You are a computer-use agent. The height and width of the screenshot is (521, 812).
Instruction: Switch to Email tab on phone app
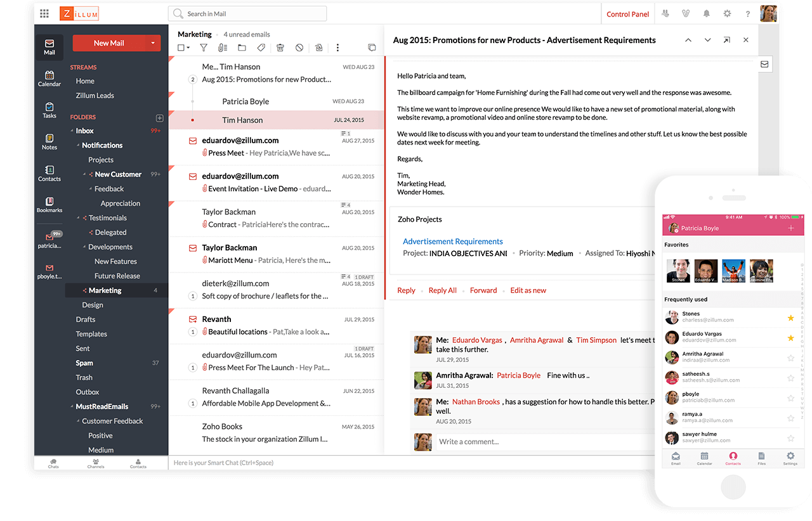pyautogui.click(x=676, y=458)
